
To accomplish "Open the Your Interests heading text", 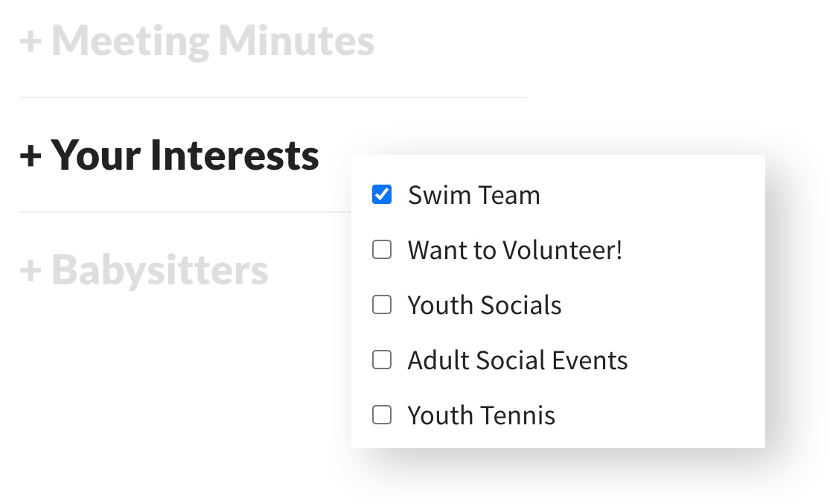I will [x=185, y=155].
